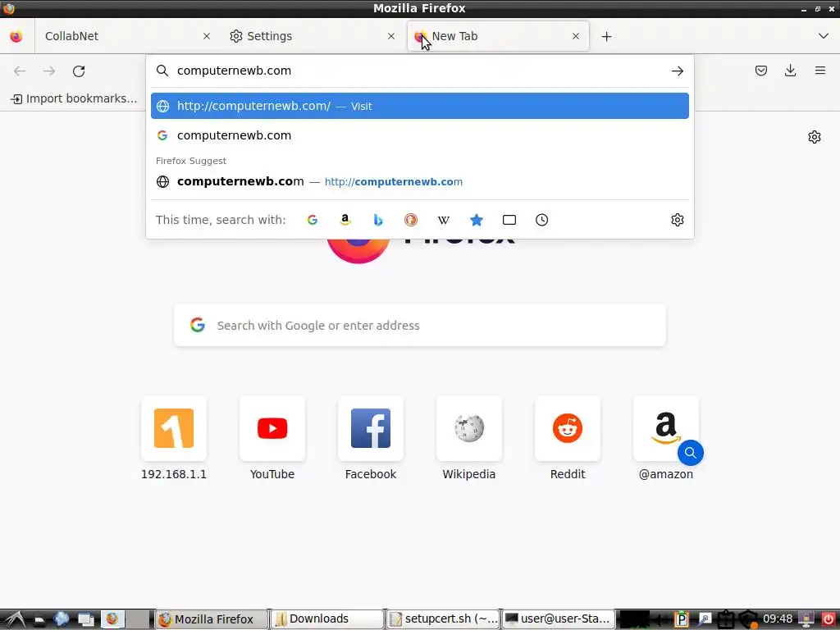Go back one page
The height and width of the screenshot is (630, 840).
pyautogui.click(x=20, y=71)
